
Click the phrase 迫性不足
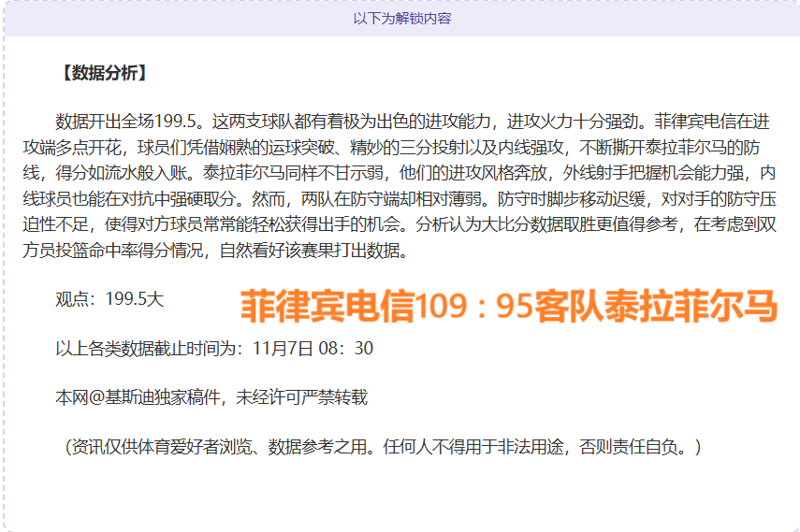click(58, 224)
